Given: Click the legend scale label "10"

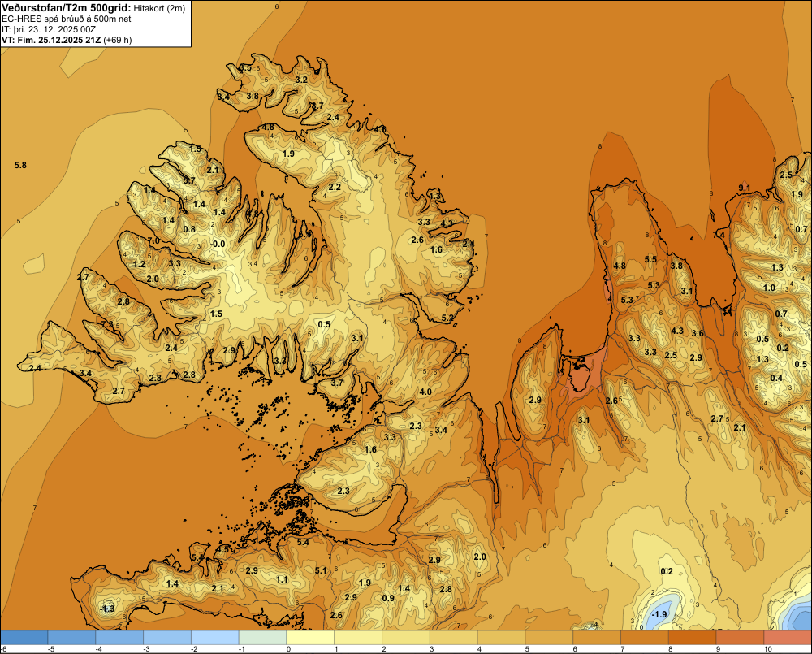Looking at the screenshot, I should click(768, 649).
